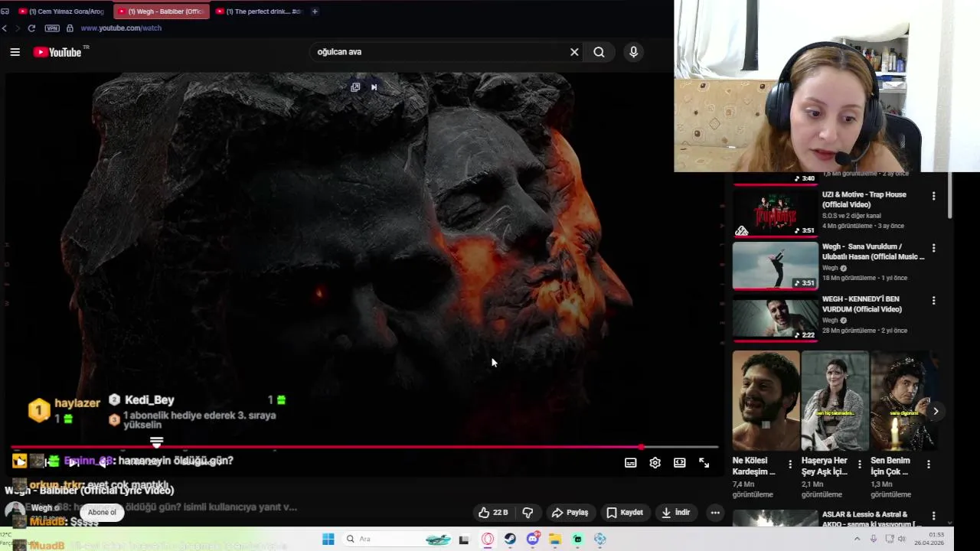The image size is (980, 551).
Task: Open Opera browser from taskbar
Action: coord(488,539)
